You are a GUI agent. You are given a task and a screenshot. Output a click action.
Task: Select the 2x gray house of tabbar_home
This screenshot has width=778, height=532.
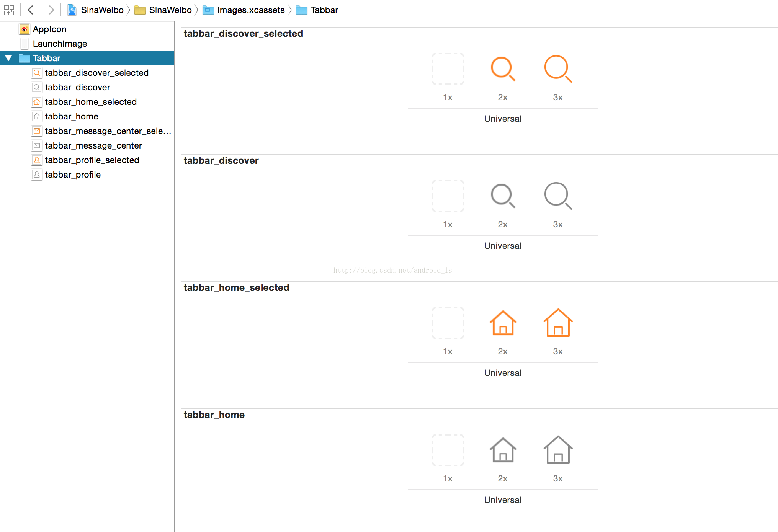(503, 450)
